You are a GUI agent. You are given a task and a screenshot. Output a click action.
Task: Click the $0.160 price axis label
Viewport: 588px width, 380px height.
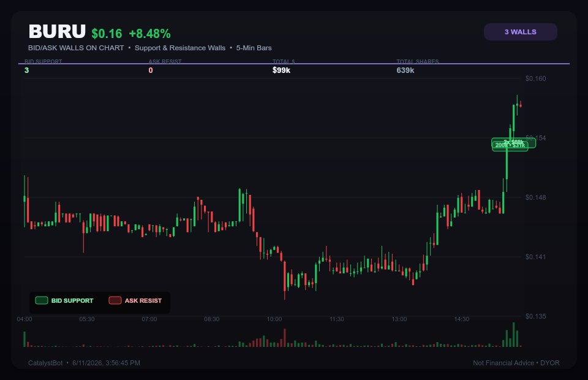(535, 78)
